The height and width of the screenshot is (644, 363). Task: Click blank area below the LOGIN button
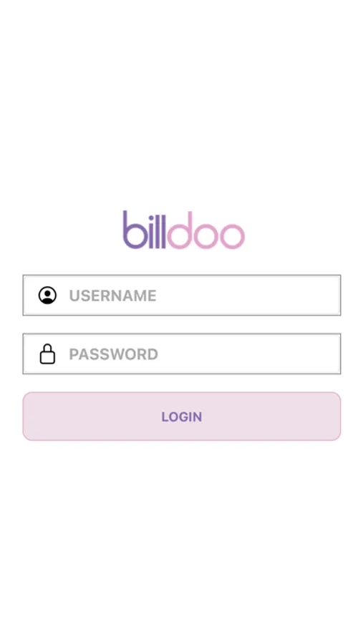click(x=182, y=534)
